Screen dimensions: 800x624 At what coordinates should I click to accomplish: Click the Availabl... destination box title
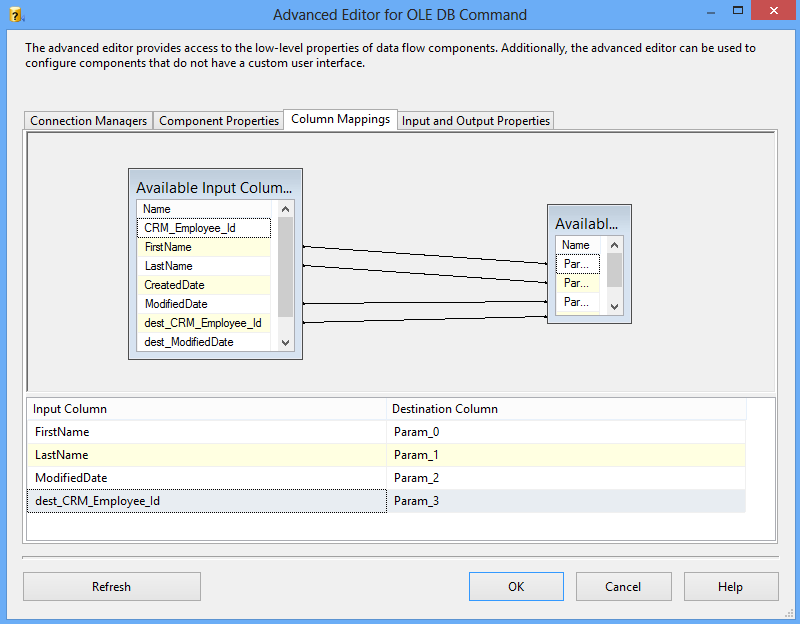click(x=587, y=224)
